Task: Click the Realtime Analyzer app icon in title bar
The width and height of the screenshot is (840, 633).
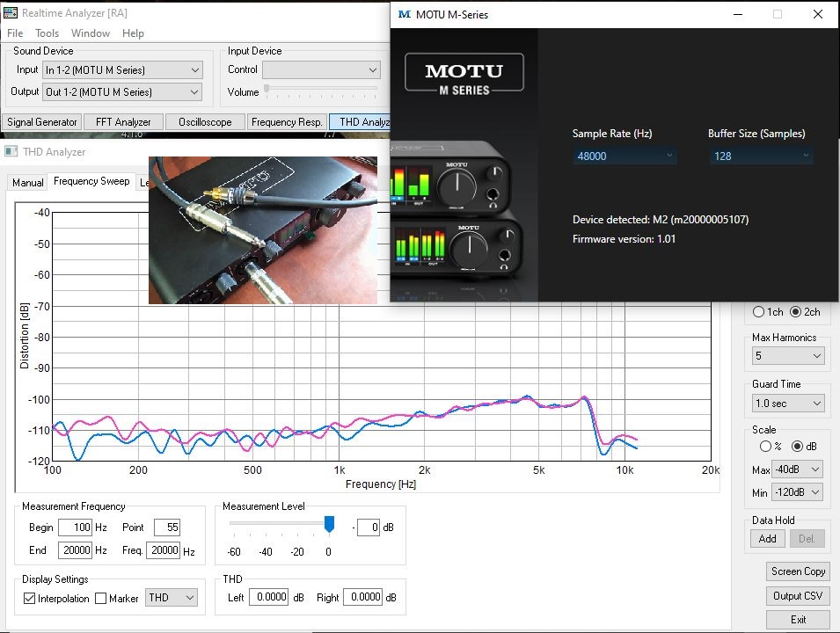Action: point(11,12)
